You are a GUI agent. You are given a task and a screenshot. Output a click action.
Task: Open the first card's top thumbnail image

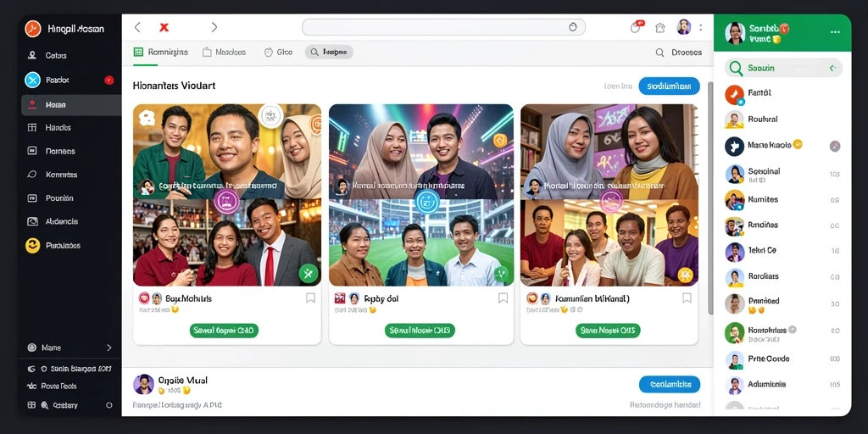coord(227,152)
